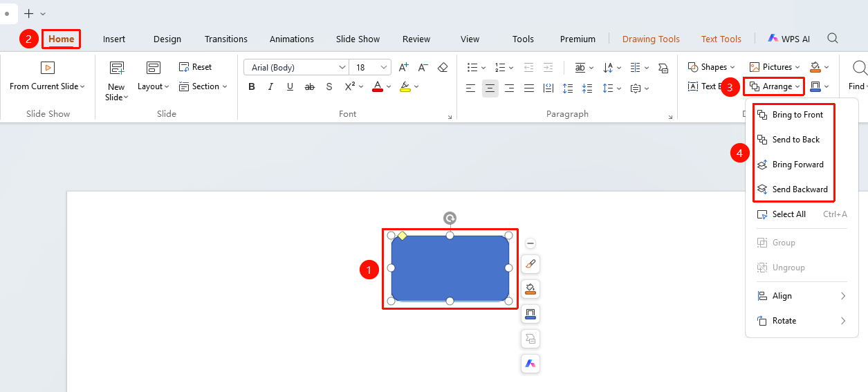Align text right

point(510,88)
